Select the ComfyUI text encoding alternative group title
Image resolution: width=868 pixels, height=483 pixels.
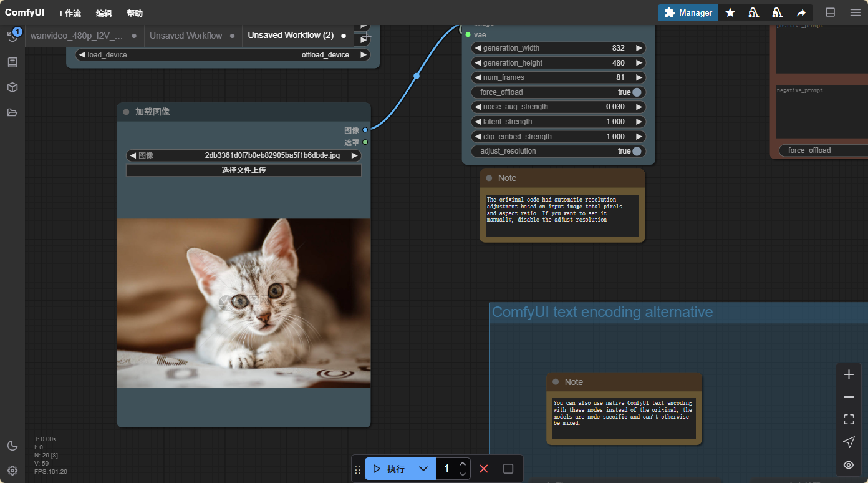(x=602, y=312)
